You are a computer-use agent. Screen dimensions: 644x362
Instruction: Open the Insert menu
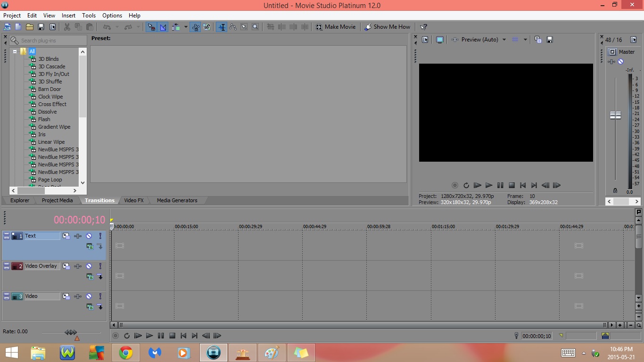click(x=68, y=16)
